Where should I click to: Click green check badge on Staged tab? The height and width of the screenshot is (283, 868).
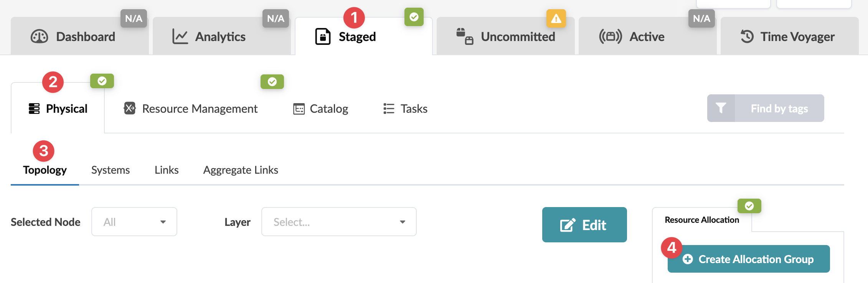tap(414, 17)
